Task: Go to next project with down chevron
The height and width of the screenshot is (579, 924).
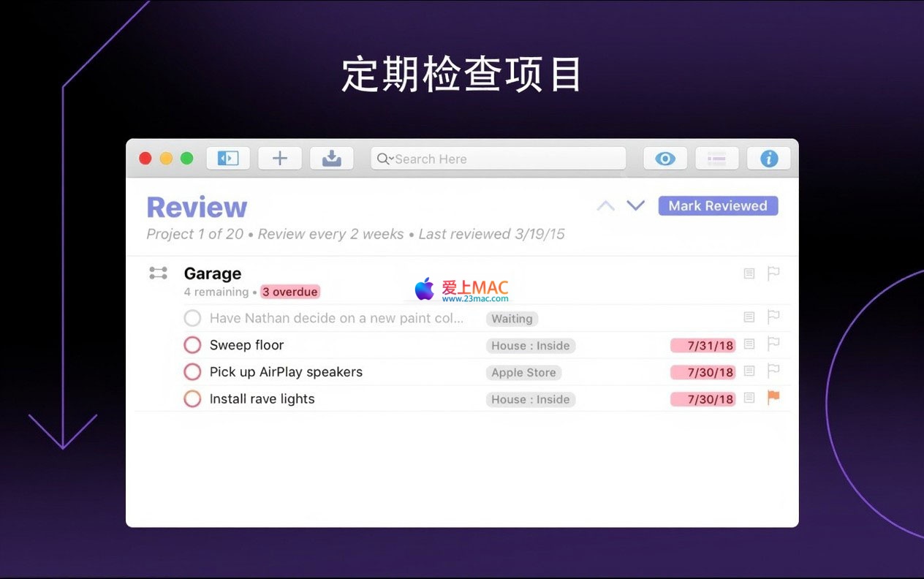Action: 636,206
